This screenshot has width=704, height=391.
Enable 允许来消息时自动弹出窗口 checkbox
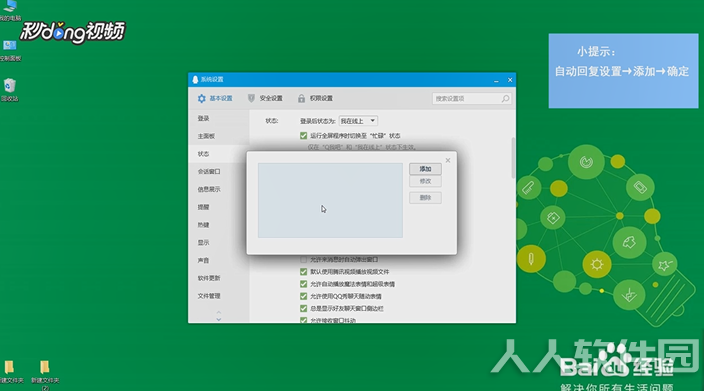304,259
